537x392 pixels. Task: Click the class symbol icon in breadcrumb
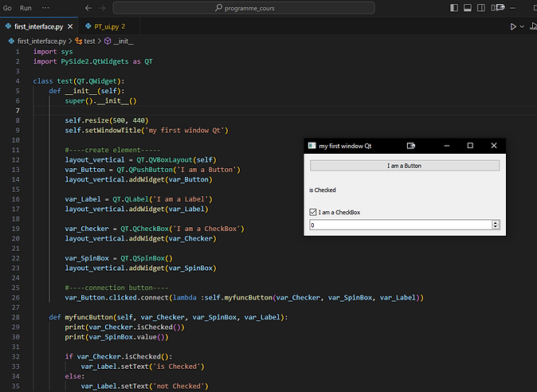tap(79, 41)
